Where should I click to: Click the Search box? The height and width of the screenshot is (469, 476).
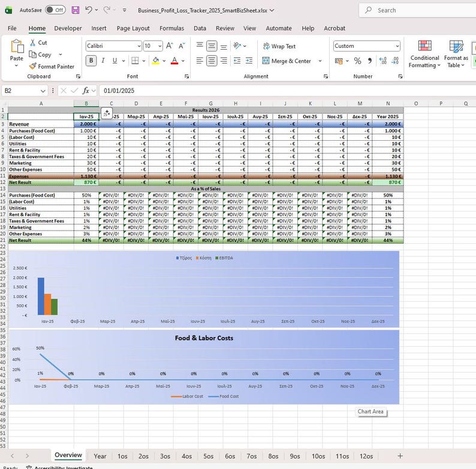[419, 10]
